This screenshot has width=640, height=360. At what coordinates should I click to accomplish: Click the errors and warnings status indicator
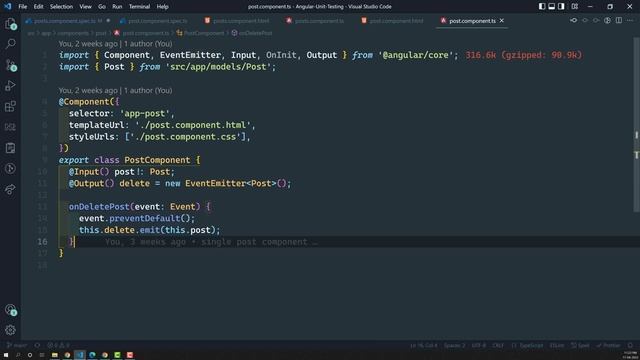point(58,345)
